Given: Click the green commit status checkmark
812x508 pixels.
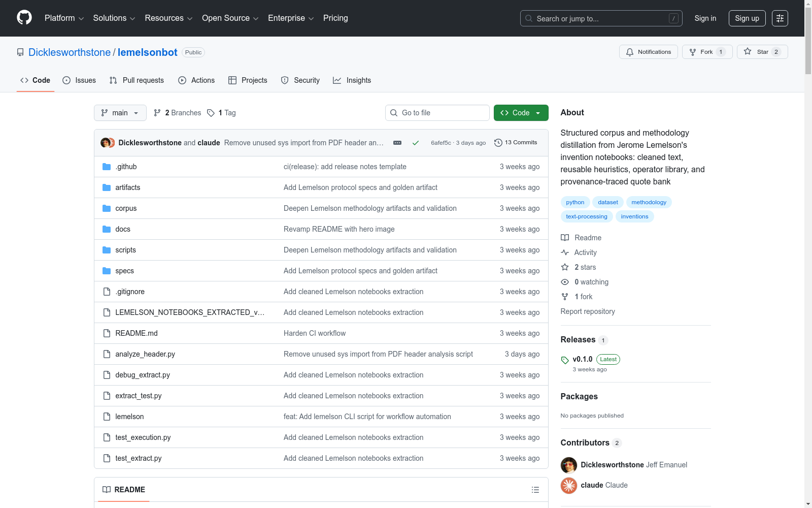Looking at the screenshot, I should pos(416,143).
